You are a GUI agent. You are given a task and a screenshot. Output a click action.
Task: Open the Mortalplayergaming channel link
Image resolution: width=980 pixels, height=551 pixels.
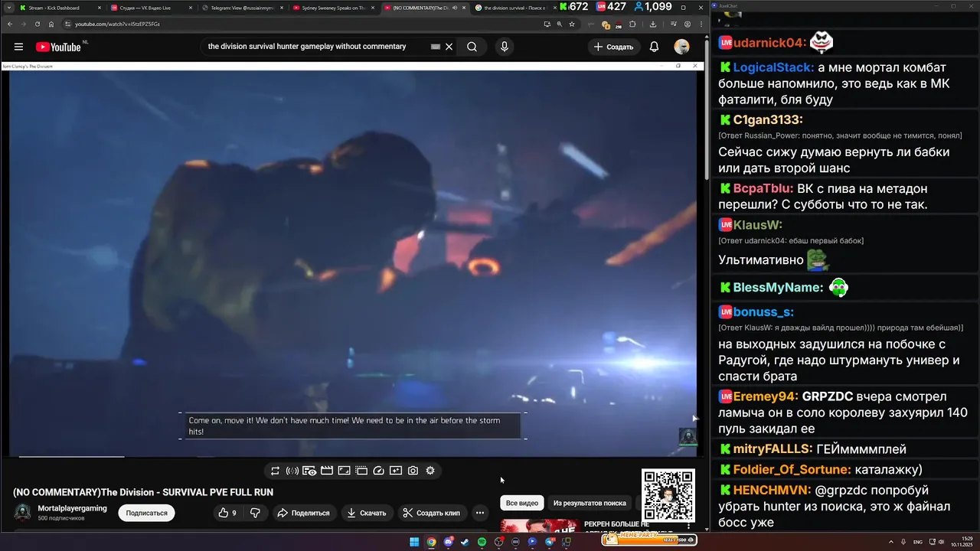72,508
